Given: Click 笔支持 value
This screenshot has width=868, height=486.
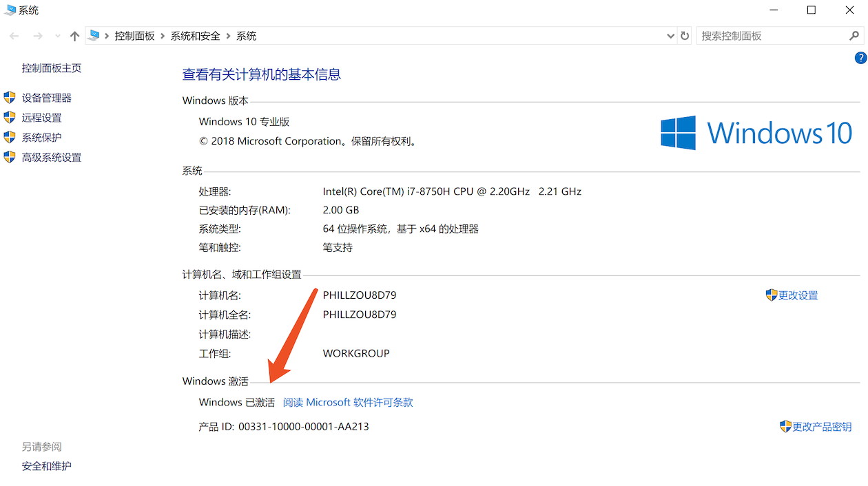Looking at the screenshot, I should [x=338, y=247].
